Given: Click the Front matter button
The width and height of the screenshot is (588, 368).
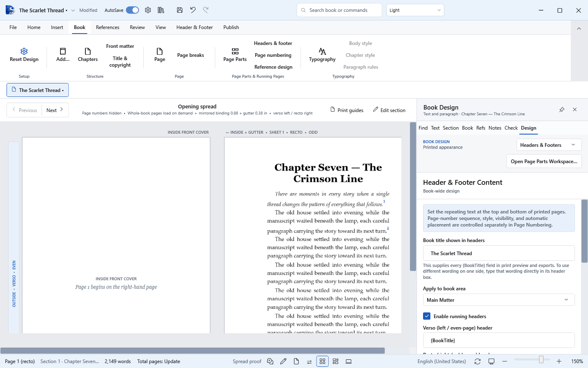Looking at the screenshot, I should [120, 46].
